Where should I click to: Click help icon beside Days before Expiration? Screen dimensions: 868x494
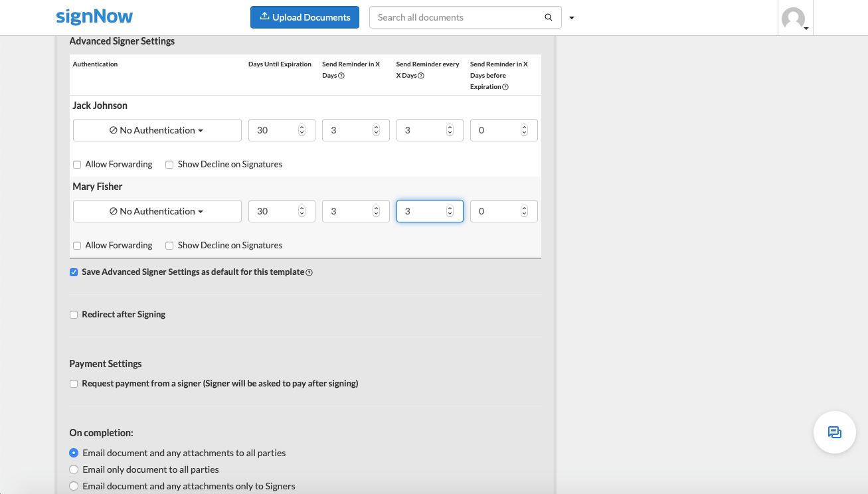505,87
